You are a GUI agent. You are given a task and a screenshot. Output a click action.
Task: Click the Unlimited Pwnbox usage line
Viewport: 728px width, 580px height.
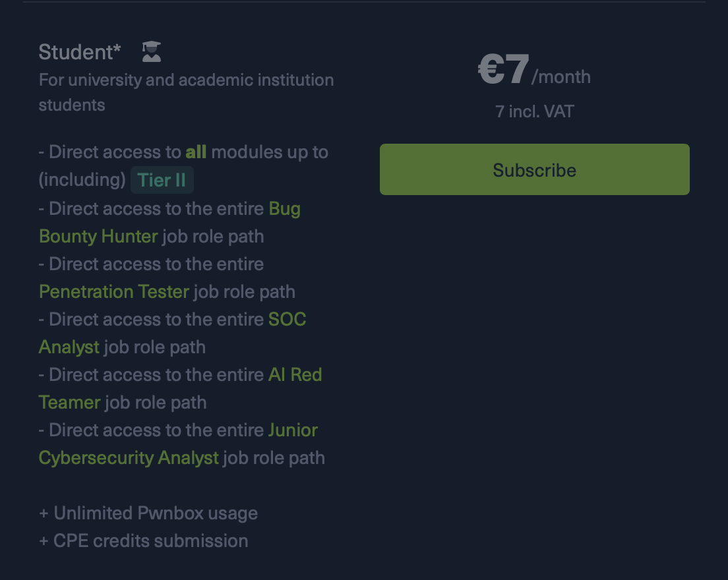coord(148,513)
